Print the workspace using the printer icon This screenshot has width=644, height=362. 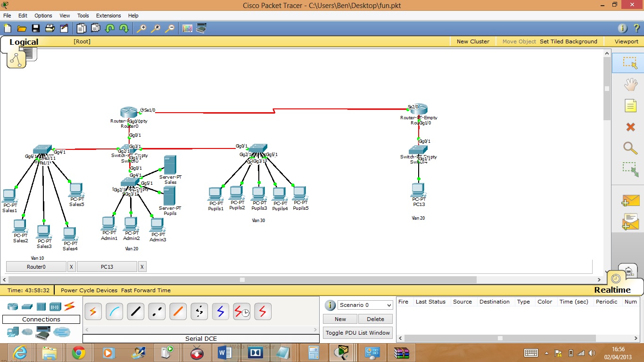click(x=50, y=28)
